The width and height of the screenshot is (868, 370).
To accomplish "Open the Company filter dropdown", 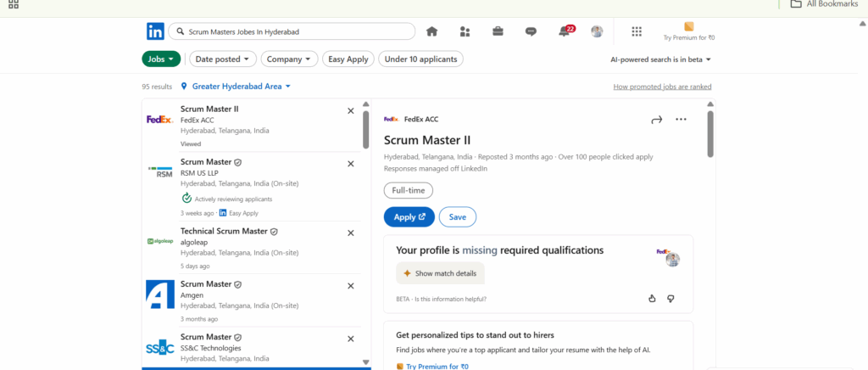I will [x=290, y=59].
